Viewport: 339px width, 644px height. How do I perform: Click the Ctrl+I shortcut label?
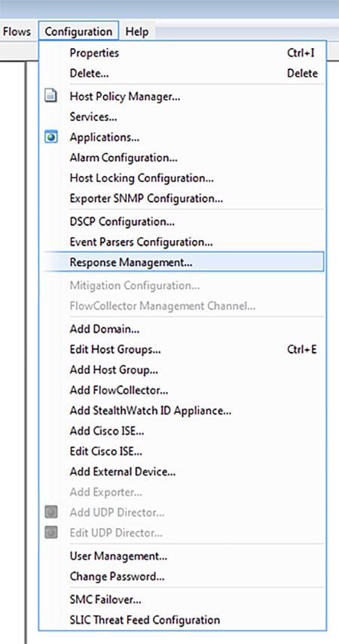coord(301,53)
